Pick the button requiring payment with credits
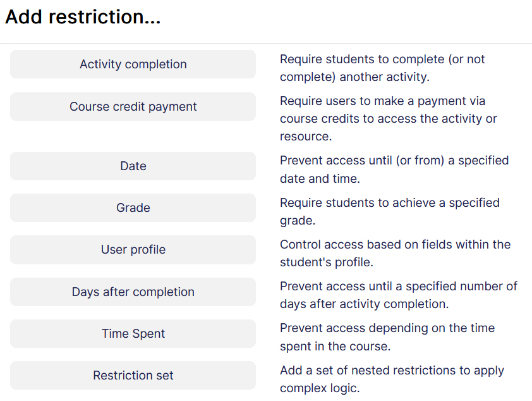 point(133,107)
